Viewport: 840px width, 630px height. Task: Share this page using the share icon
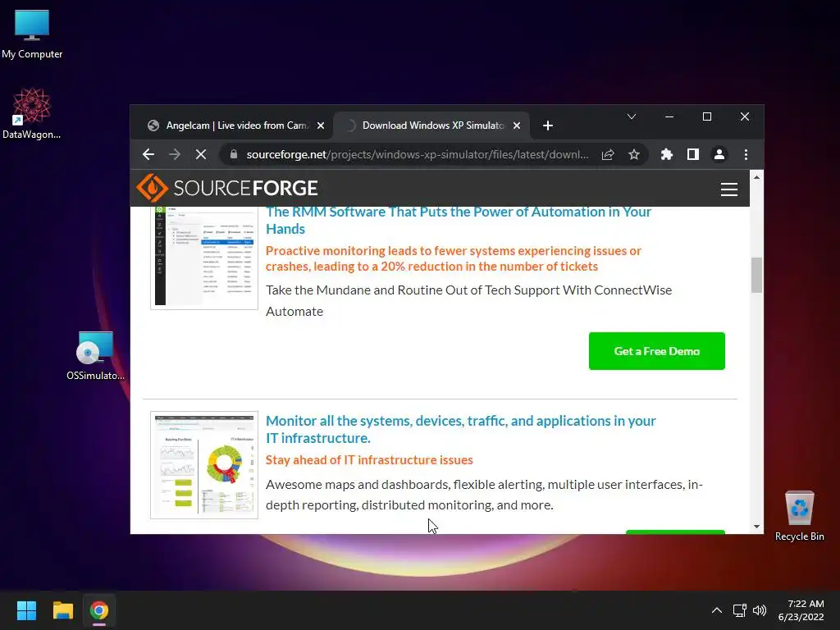(x=608, y=155)
